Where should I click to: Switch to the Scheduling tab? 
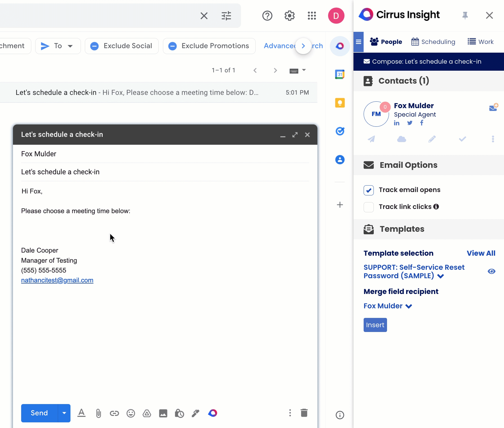(433, 42)
